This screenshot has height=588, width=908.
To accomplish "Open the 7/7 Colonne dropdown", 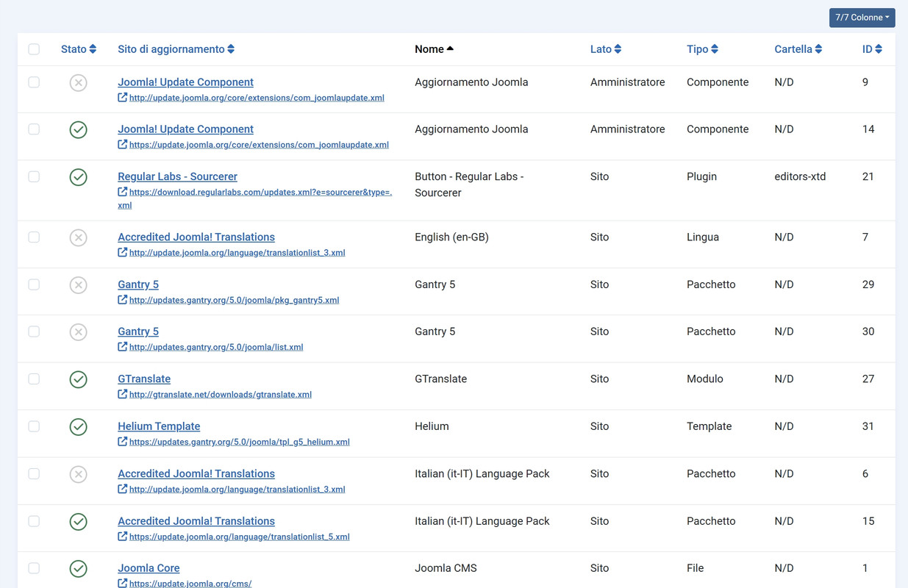I will (862, 18).
